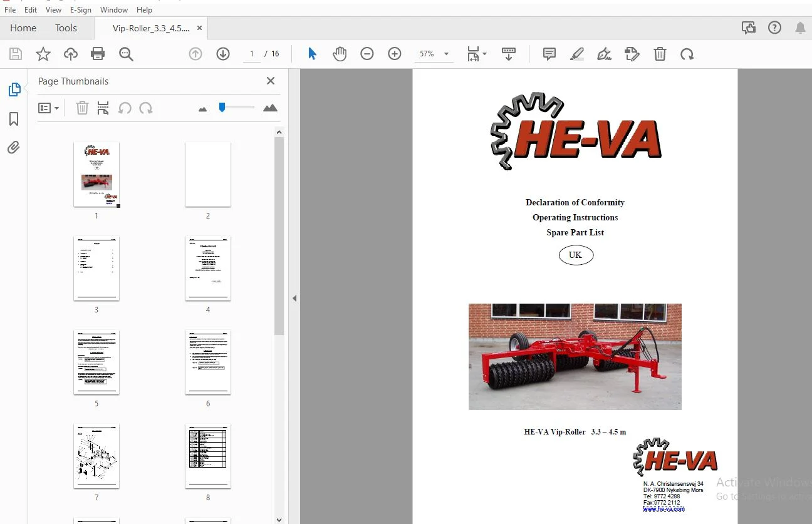Screen dimensions: 812x524
Task: Delete page with toolbar trash icon
Action: click(660, 54)
